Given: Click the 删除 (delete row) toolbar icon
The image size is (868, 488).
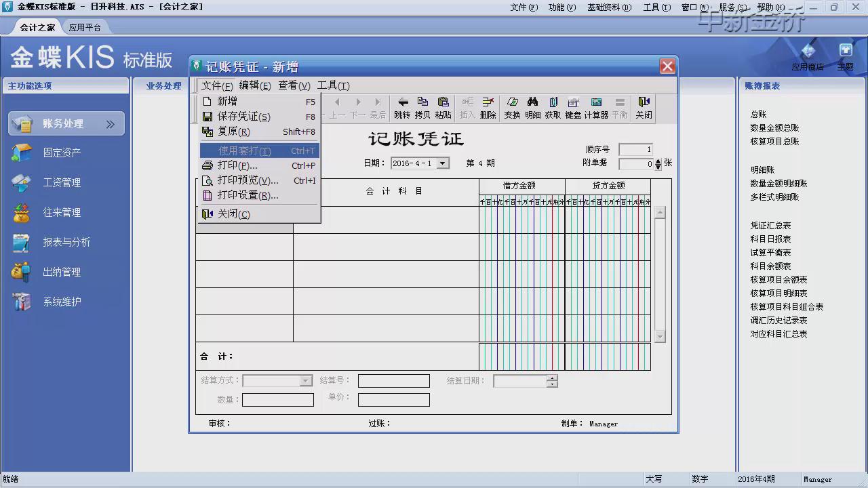Looking at the screenshot, I should pyautogui.click(x=488, y=108).
